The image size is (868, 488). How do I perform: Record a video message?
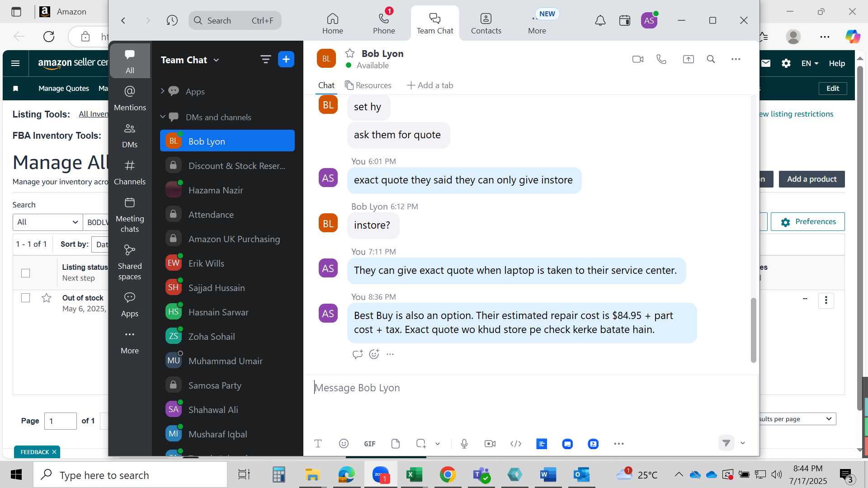pyautogui.click(x=490, y=444)
